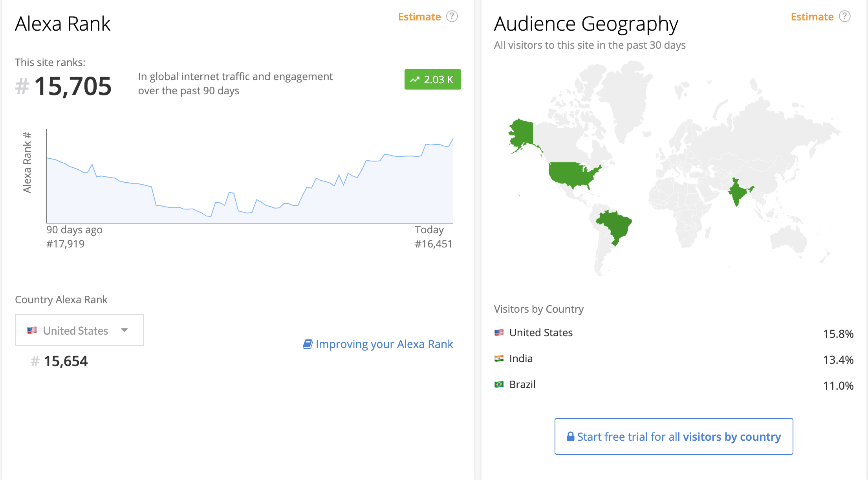Image resolution: width=868 pixels, height=480 pixels.
Task: Click the country rank number 15,654
Action: click(x=66, y=361)
